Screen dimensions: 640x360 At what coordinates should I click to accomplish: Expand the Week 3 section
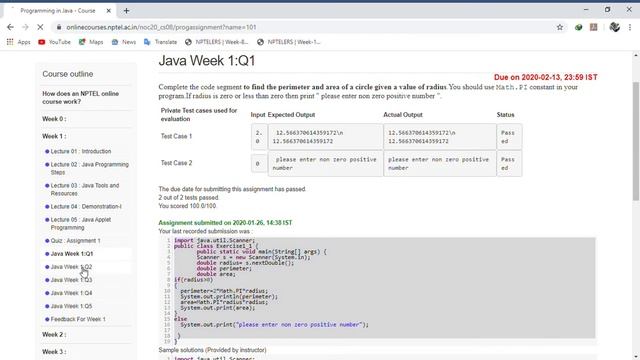pyautogui.click(x=54, y=351)
